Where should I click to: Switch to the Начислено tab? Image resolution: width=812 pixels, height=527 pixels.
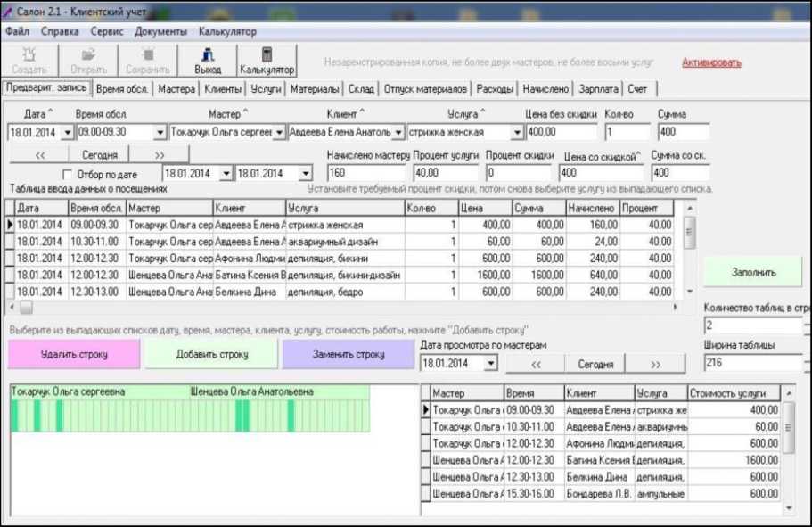tap(545, 89)
